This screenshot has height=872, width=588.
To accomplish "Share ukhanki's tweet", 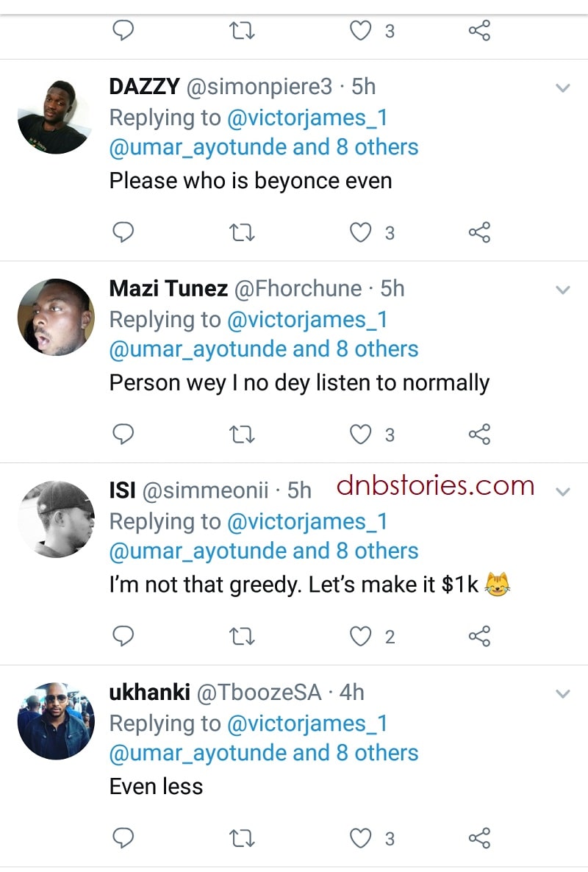I will pyautogui.click(x=479, y=837).
